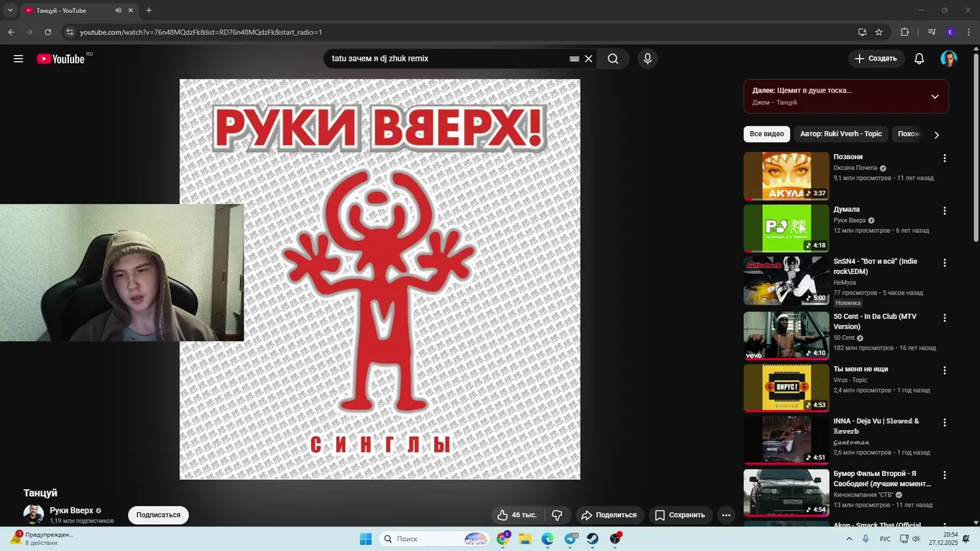The height and width of the screenshot is (551, 980).
Task: Open Windows Start menu
Action: click(x=366, y=539)
